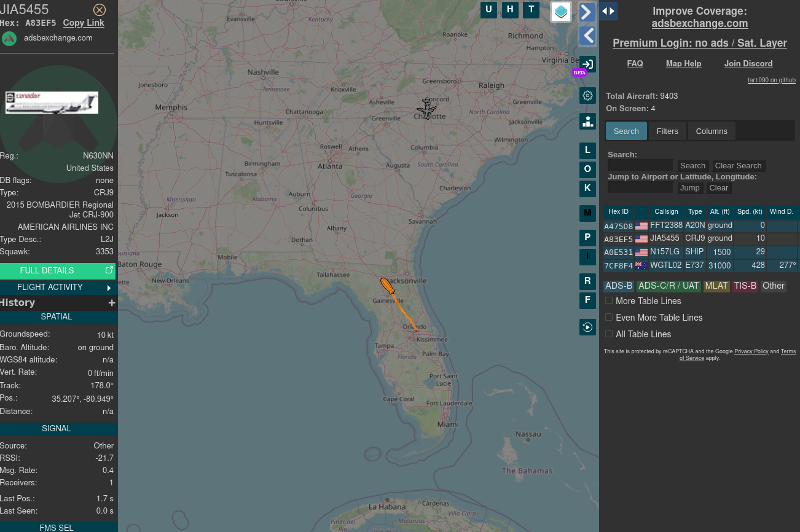Switch to the Columns tab
800x532 pixels.
tap(712, 131)
